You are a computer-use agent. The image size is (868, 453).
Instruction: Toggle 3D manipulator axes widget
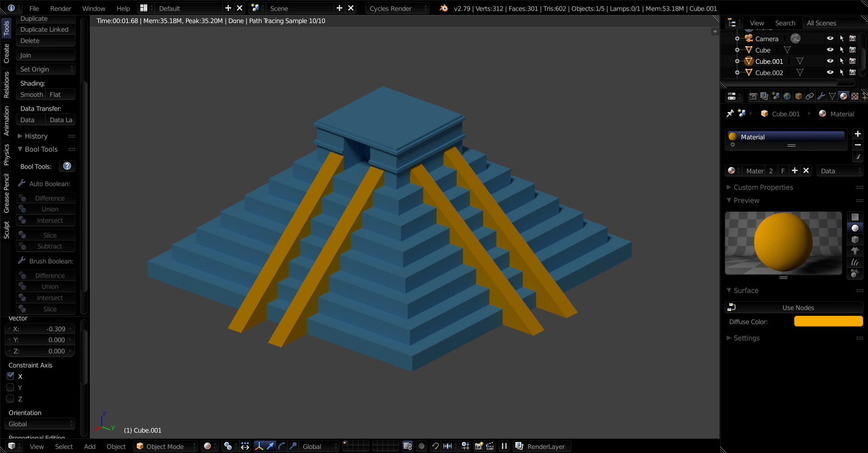point(259,446)
